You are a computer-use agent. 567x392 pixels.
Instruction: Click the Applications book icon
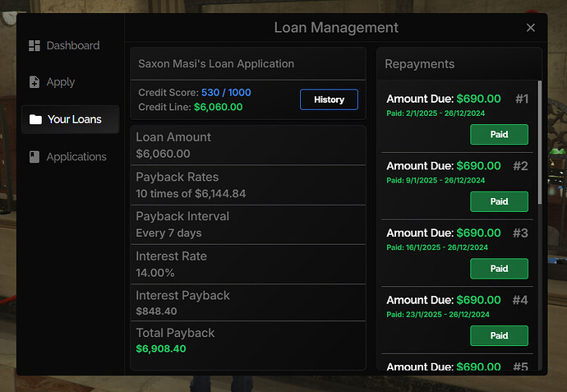[34, 156]
